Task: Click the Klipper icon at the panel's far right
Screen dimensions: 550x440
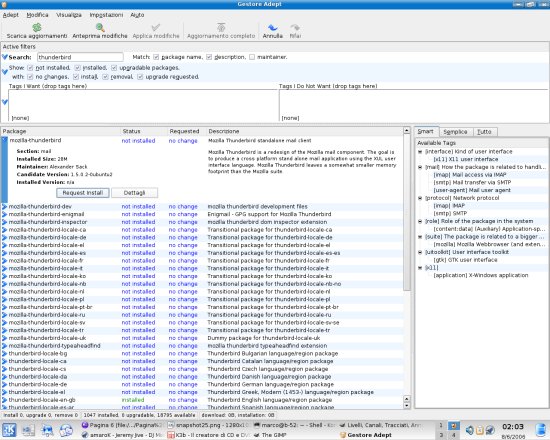Action: (x=542, y=430)
